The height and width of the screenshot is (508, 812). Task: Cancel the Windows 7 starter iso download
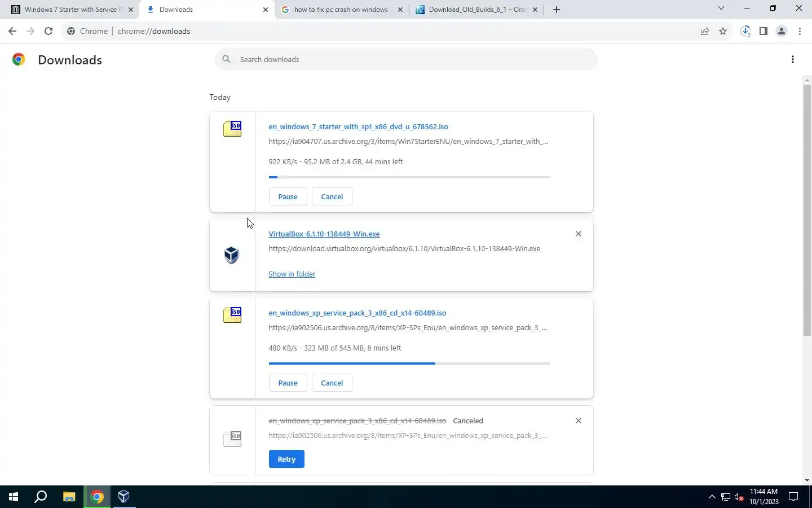[x=332, y=196]
